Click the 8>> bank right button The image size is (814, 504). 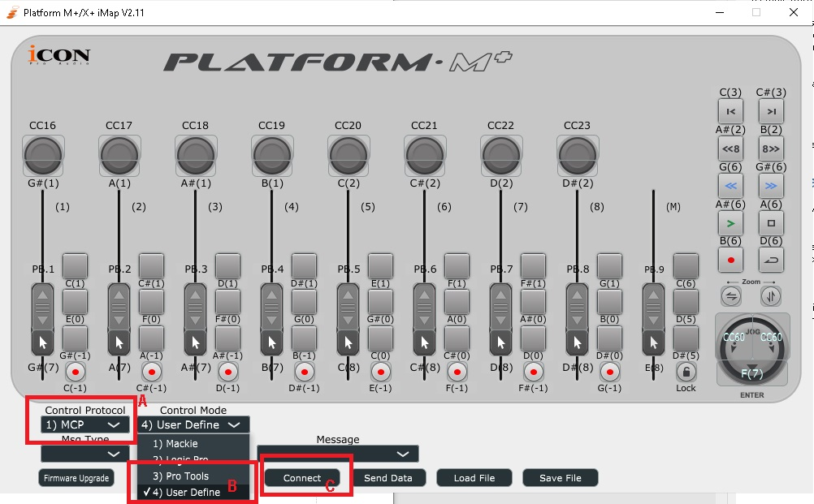771,149
